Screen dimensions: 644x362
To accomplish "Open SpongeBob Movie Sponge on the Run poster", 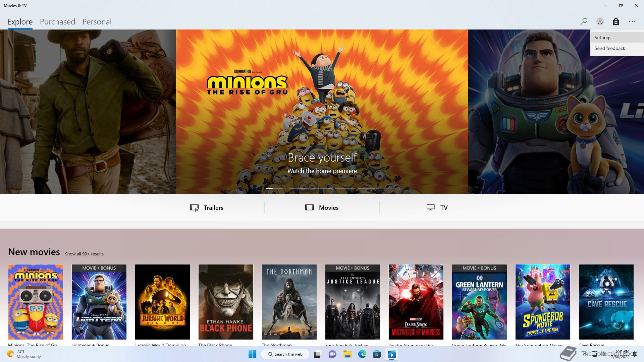I will click(543, 302).
